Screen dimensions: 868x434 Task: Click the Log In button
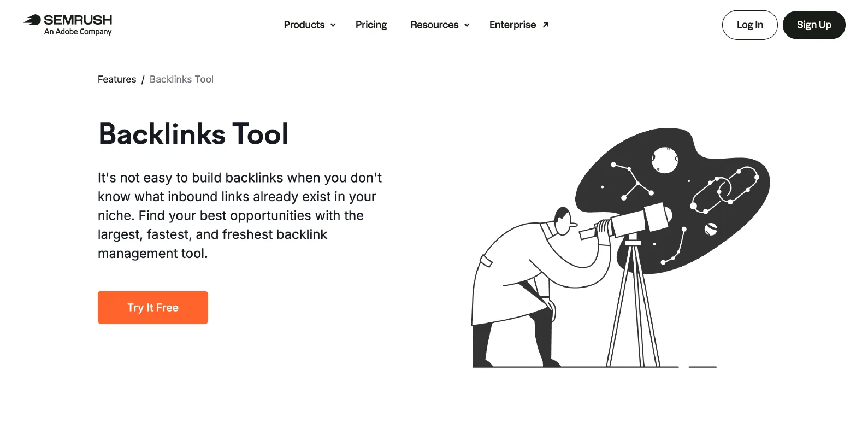[749, 25]
